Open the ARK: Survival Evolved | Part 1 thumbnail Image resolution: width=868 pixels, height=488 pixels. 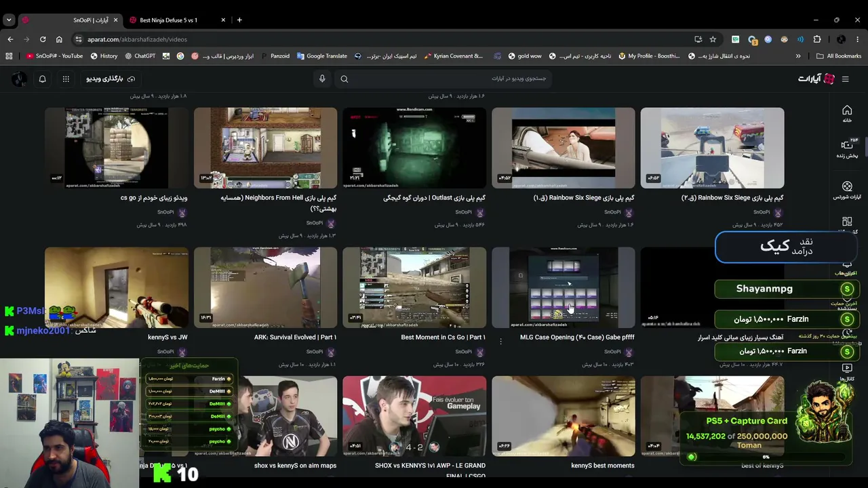pyautogui.click(x=265, y=287)
